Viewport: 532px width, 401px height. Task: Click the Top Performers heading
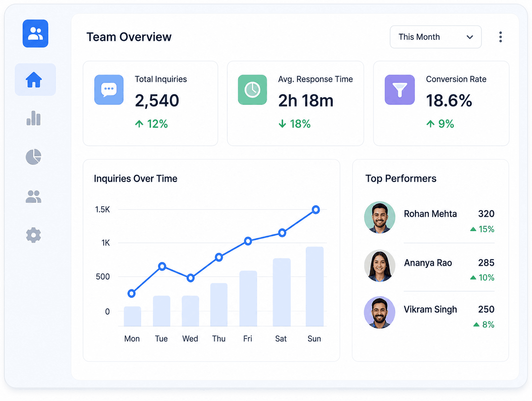(401, 179)
